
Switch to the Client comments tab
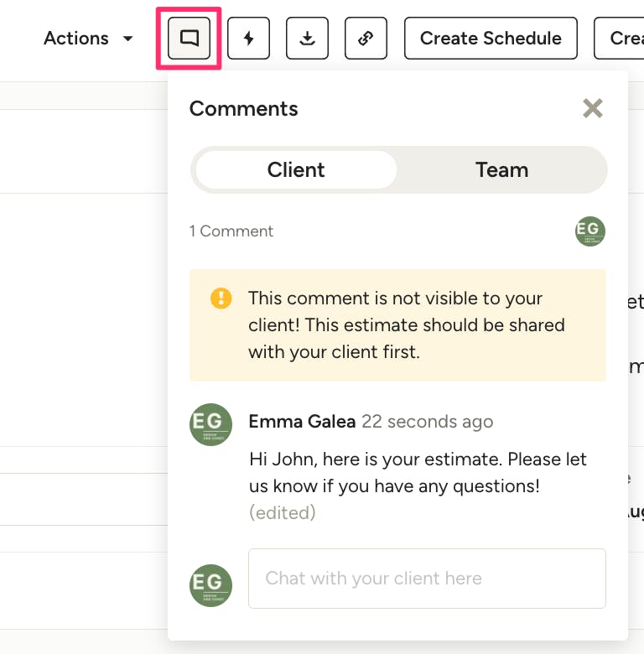click(x=296, y=170)
